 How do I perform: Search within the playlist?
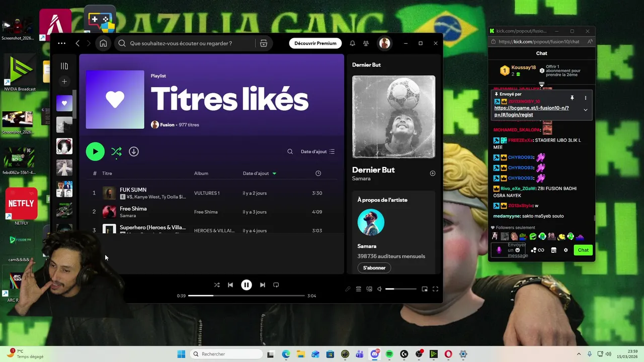pyautogui.click(x=290, y=151)
